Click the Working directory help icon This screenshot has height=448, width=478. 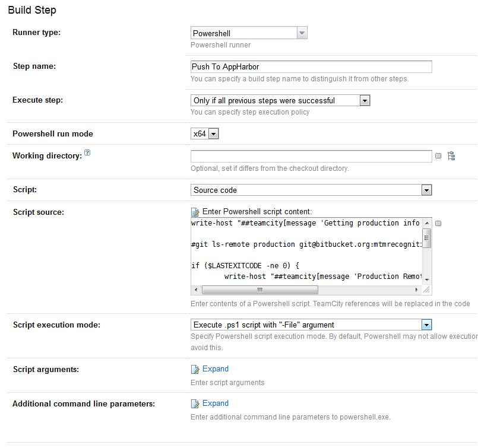[87, 153]
